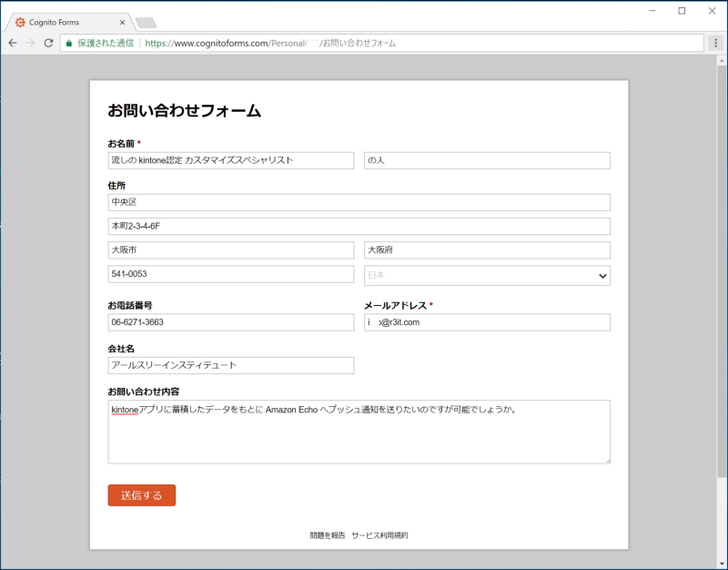
Task: Open the 問題を報告 link
Action: [327, 535]
